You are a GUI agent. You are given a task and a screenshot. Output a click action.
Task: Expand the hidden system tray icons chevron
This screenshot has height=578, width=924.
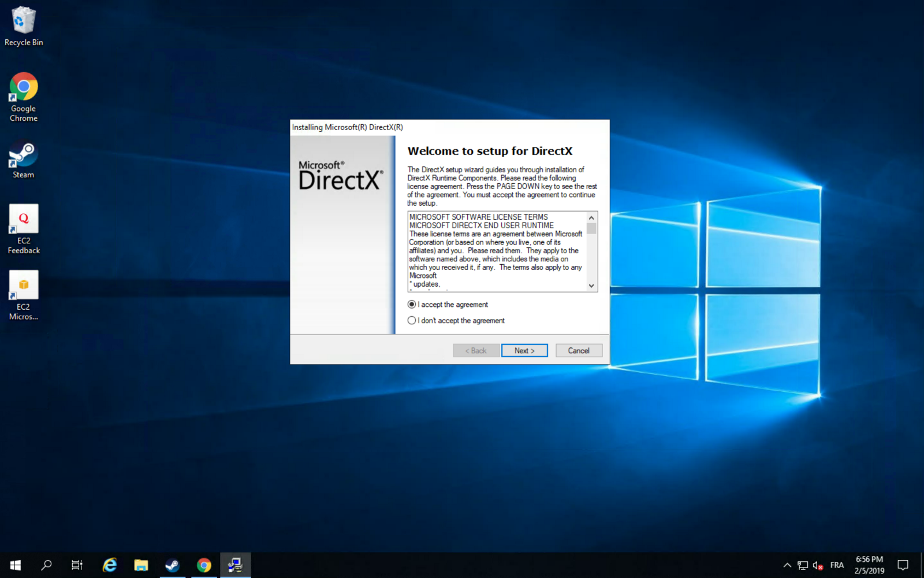coord(787,565)
